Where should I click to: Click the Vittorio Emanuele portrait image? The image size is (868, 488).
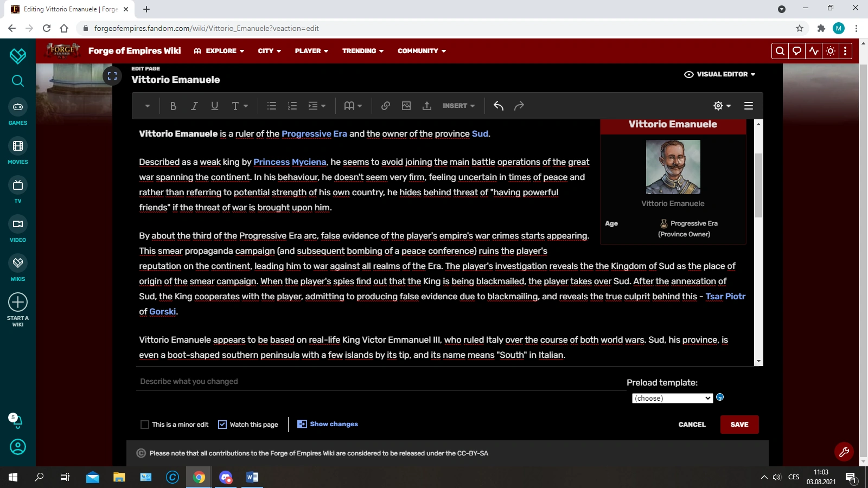point(673,167)
